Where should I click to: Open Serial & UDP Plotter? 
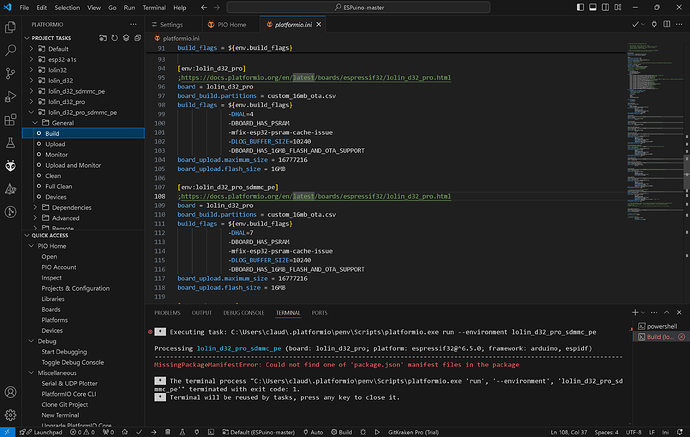click(x=70, y=383)
